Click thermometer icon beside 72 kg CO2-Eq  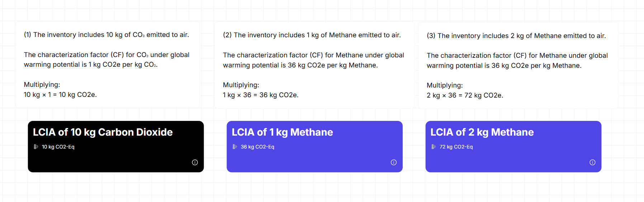click(434, 147)
